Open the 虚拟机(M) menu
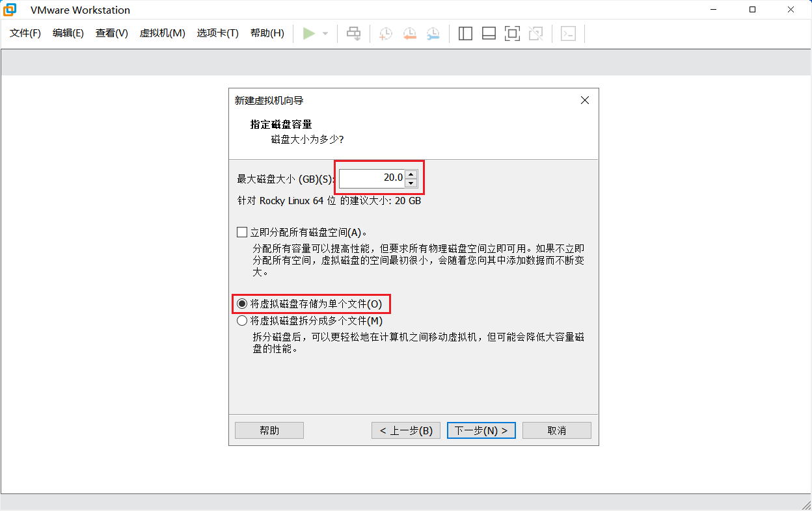812x511 pixels. coord(162,33)
